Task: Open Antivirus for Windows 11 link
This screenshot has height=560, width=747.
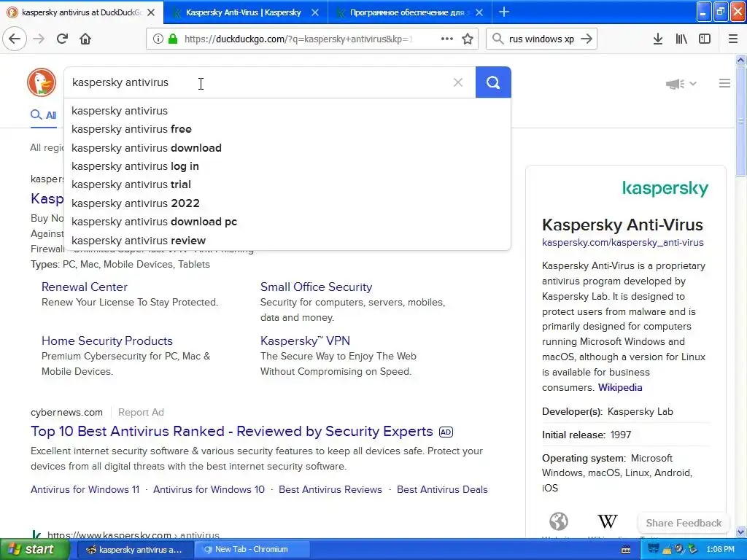Action: click(85, 489)
